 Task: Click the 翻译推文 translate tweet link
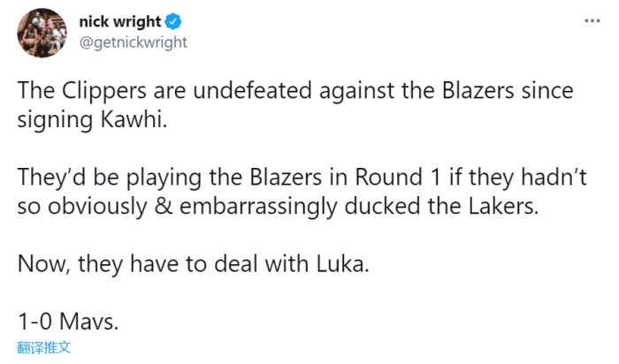[x=43, y=347]
